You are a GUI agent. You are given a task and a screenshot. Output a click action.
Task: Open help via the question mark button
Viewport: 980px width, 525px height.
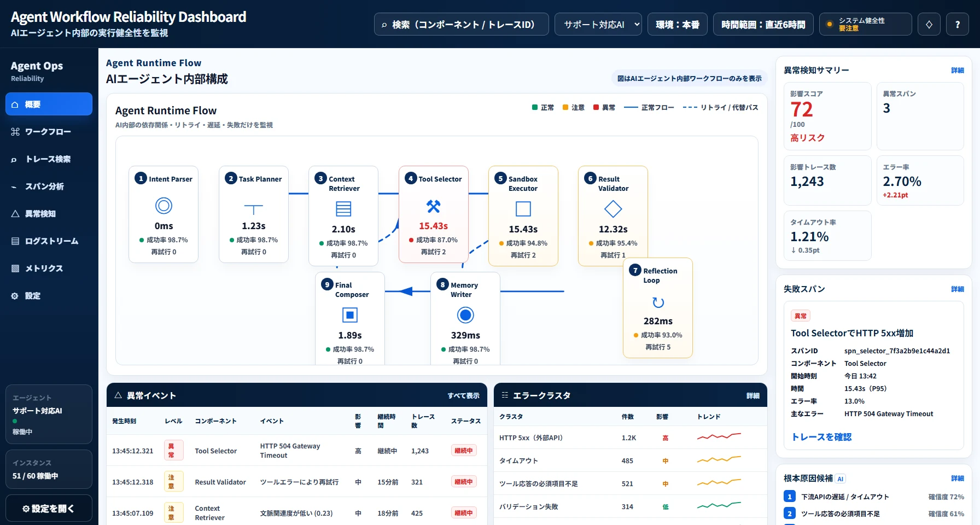point(958,24)
